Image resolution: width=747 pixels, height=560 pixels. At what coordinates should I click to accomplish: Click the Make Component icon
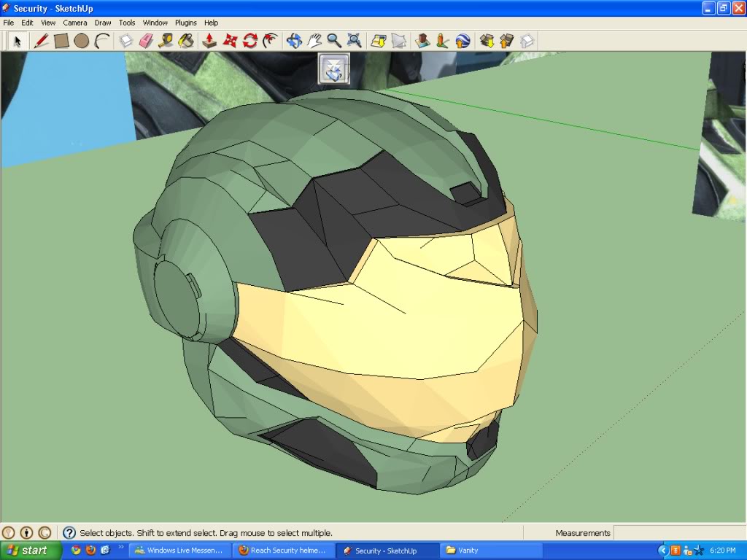tap(125, 41)
